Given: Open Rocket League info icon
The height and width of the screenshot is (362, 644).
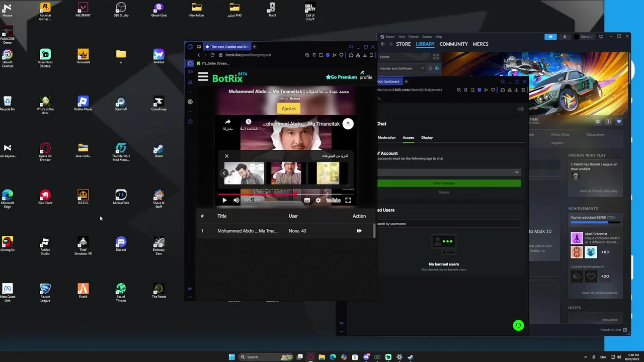Looking at the screenshot, I should pyautogui.click(x=608, y=121).
